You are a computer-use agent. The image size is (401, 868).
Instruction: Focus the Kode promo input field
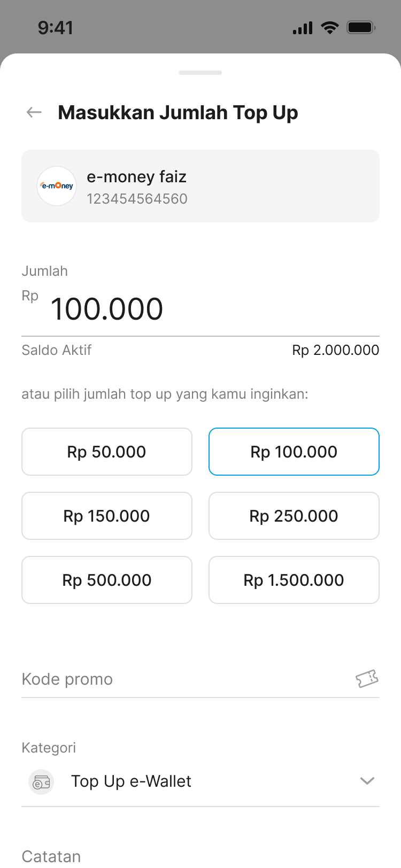pos(182,679)
